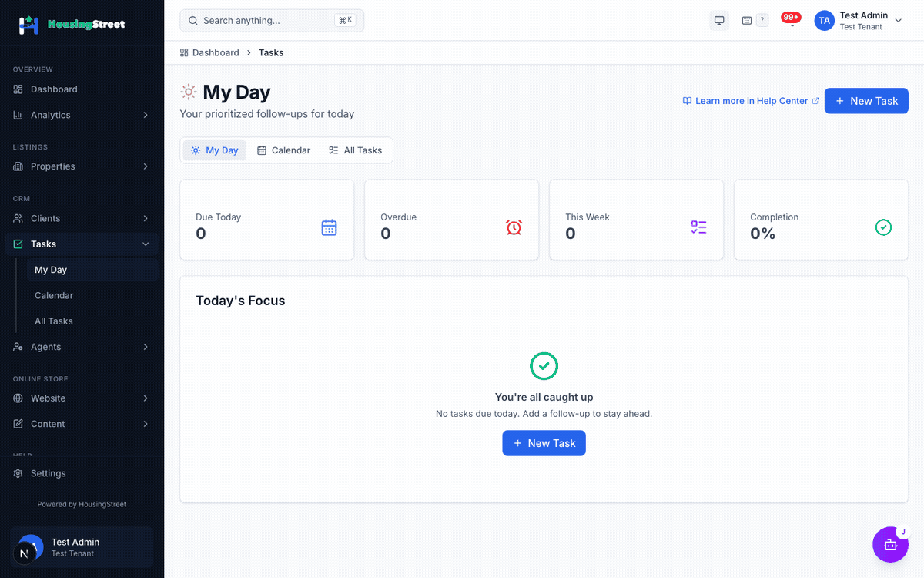Viewport: 924px width, 578px height.
Task: Focus the Search anything field
Action: pyautogui.click(x=272, y=21)
